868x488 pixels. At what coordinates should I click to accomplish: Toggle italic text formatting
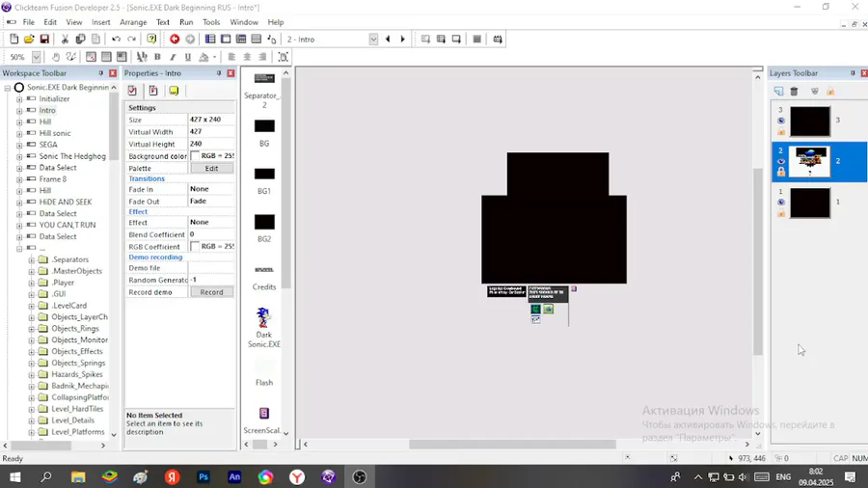[173, 57]
